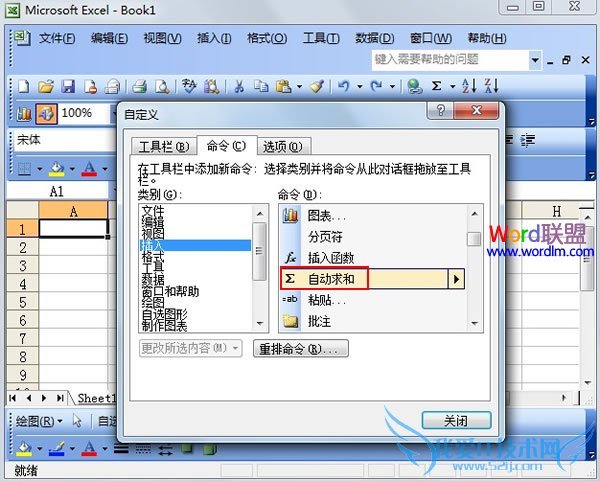The height and width of the screenshot is (481, 600).
Task: Click the Cut scissors icon
Action: (x=239, y=86)
